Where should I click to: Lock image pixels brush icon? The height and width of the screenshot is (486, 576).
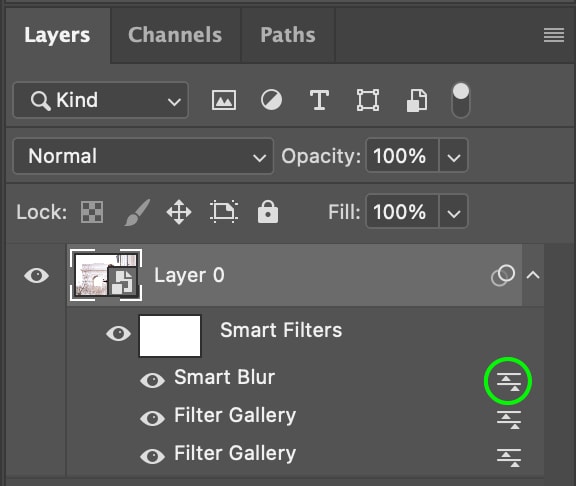coord(137,212)
